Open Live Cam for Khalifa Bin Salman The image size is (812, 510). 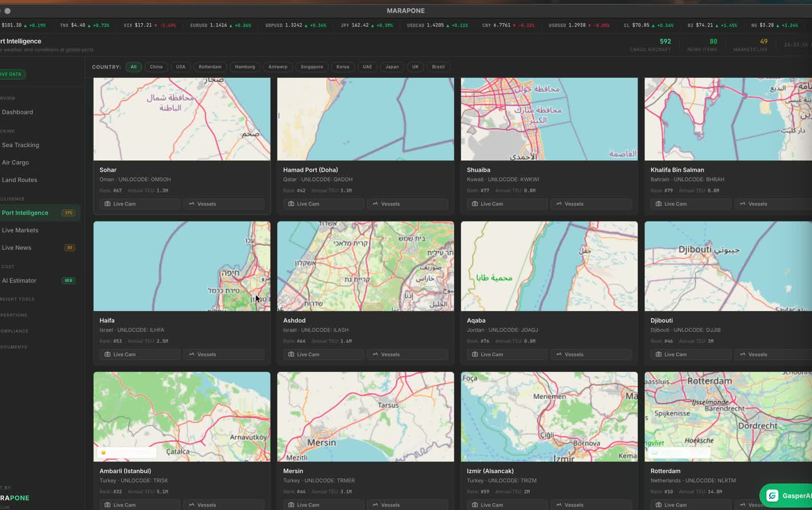point(691,204)
